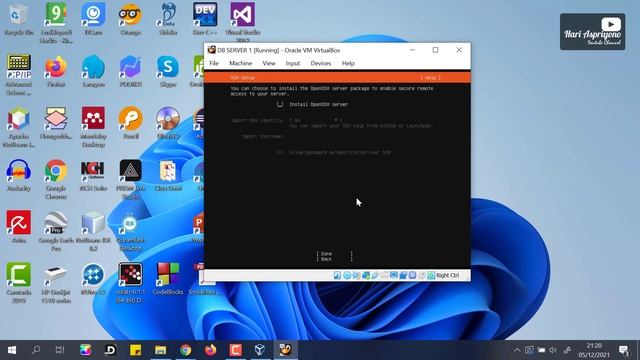Viewport: 640px width, 360px height.
Task: Open the Visual Studio desktop shortcut
Action: click(242, 22)
